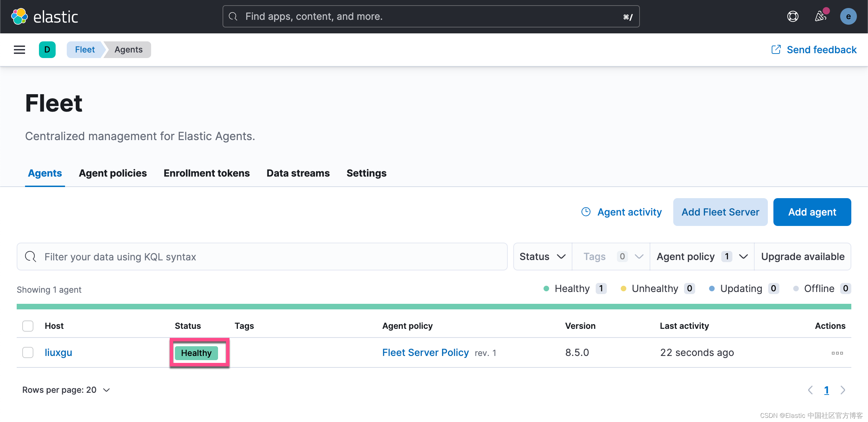Click the green agent status bar
The image size is (868, 422).
click(x=434, y=307)
